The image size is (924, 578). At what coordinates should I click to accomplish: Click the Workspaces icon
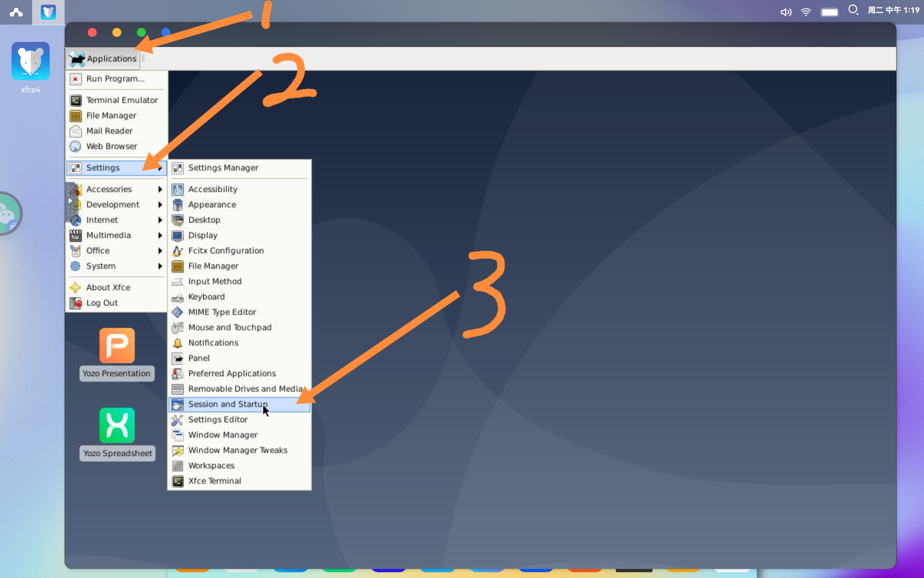(x=178, y=466)
